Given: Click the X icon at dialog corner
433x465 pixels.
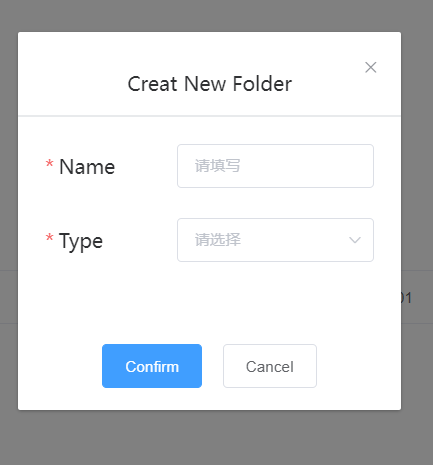Looking at the screenshot, I should point(370,67).
